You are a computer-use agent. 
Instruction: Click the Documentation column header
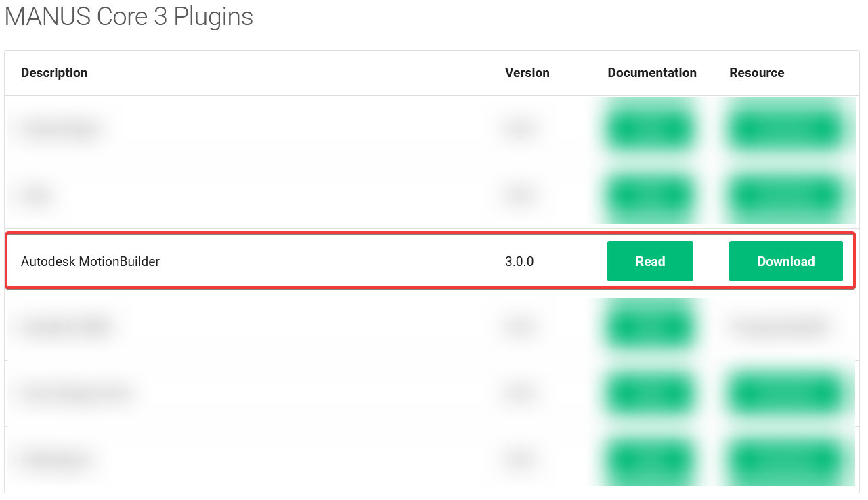pos(651,73)
